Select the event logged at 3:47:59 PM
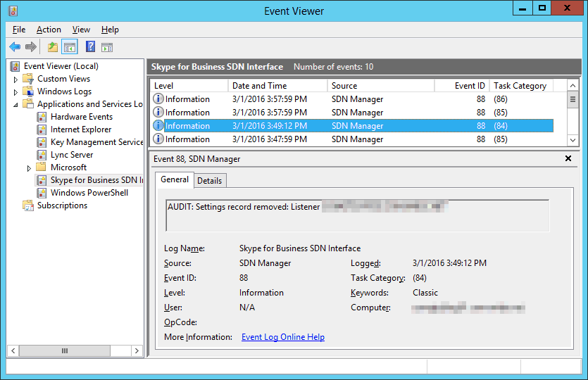588x380 pixels. pos(353,139)
